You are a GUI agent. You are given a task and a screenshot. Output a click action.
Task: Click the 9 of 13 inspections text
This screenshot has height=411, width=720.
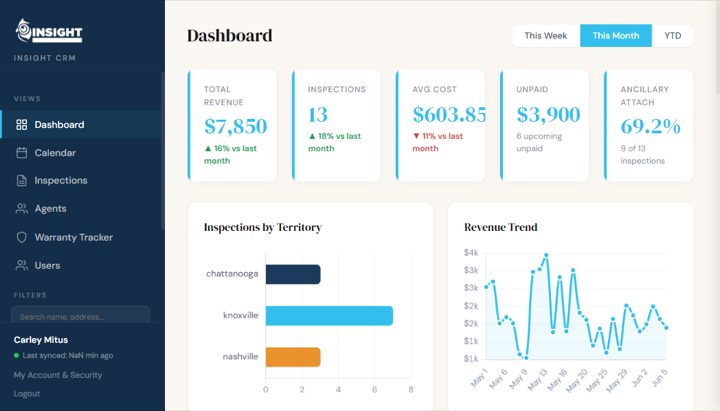pos(642,154)
